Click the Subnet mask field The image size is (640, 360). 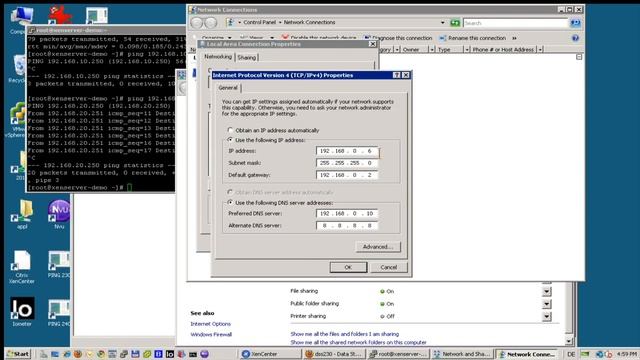(x=347, y=163)
